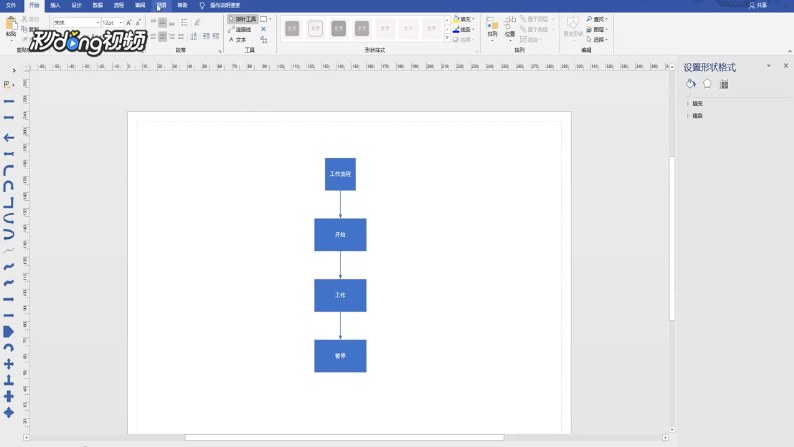
Task: Open the Size & Properties tab in format pane
Action: click(x=724, y=84)
